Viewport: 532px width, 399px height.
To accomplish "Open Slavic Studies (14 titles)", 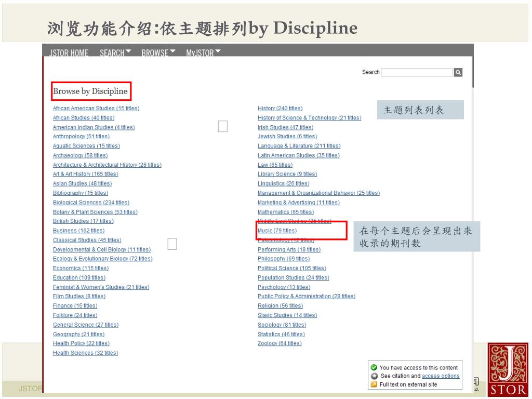I will pos(287,315).
